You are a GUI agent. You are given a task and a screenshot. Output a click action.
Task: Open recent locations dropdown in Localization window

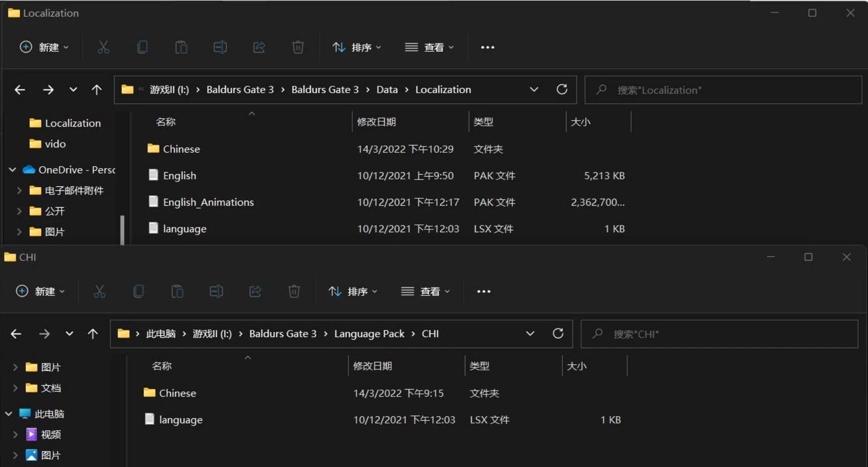click(x=73, y=90)
